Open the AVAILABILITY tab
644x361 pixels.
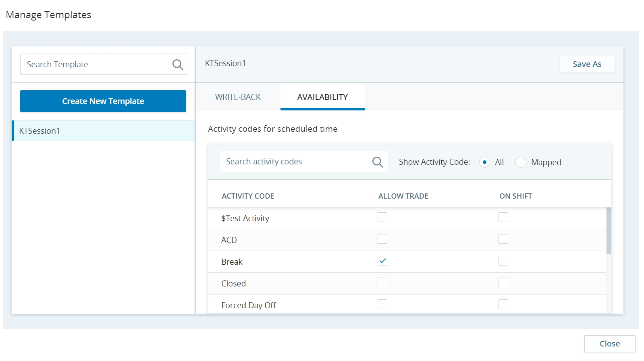322,97
